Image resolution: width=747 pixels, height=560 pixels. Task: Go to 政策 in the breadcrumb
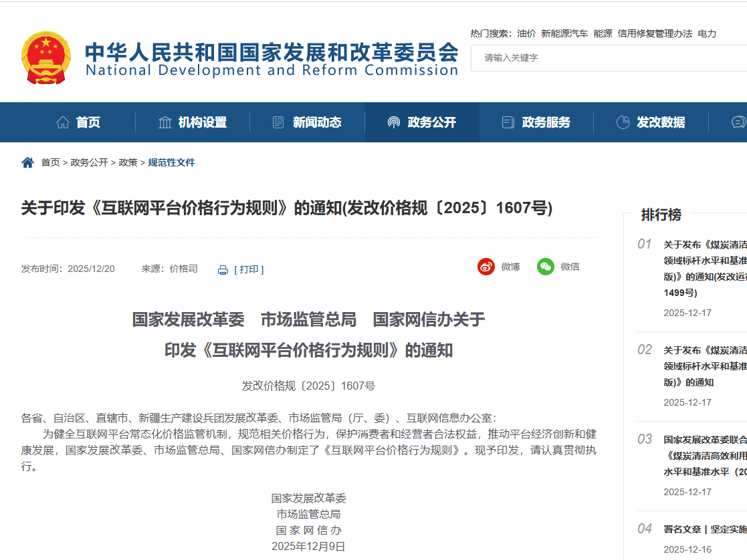click(x=128, y=162)
